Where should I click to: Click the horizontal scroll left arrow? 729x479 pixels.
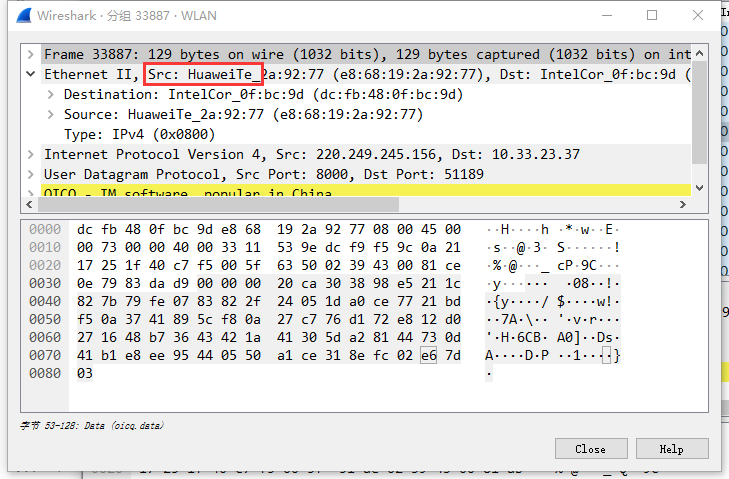click(x=29, y=204)
